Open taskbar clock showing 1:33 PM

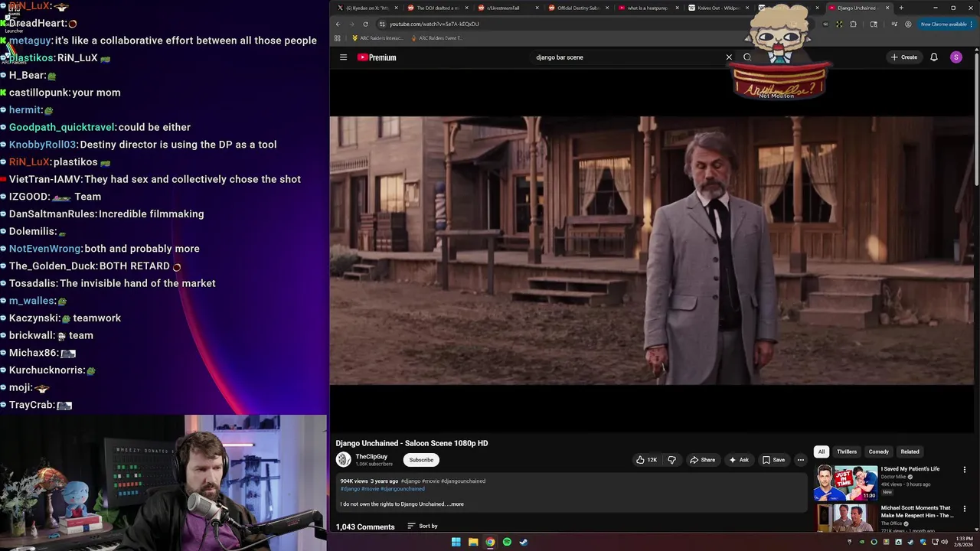964,542
